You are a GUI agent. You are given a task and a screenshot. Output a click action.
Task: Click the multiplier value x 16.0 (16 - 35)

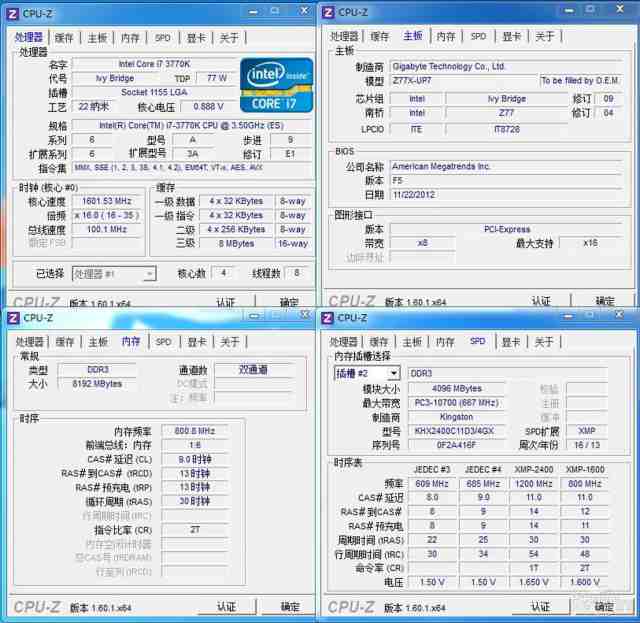click(107, 215)
